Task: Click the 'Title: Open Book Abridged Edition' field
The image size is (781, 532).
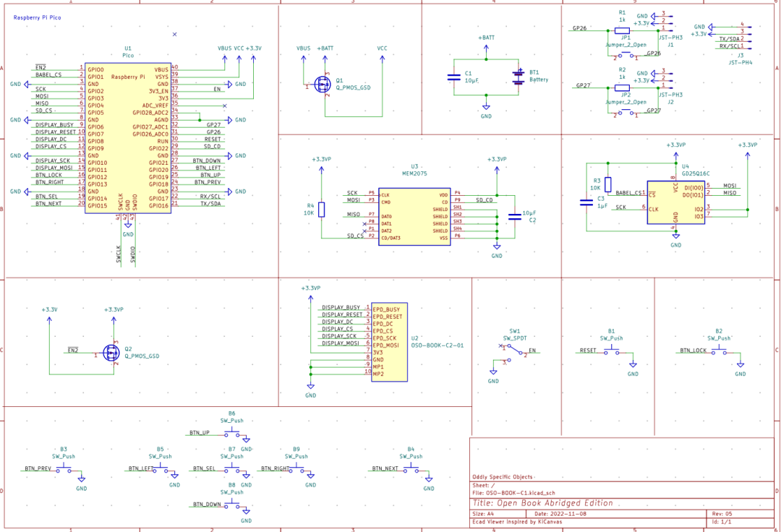Action: click(x=543, y=503)
